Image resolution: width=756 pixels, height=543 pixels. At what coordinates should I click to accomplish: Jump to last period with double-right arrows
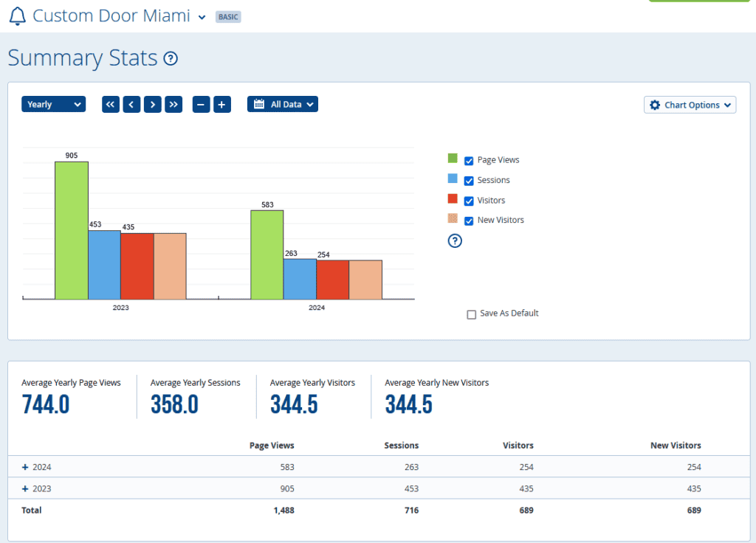pos(173,105)
